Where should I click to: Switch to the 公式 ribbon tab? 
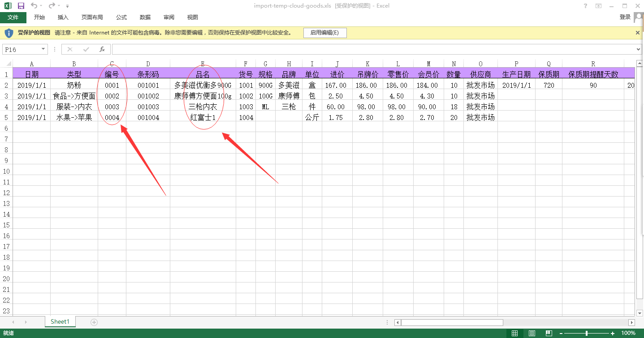pos(121,17)
